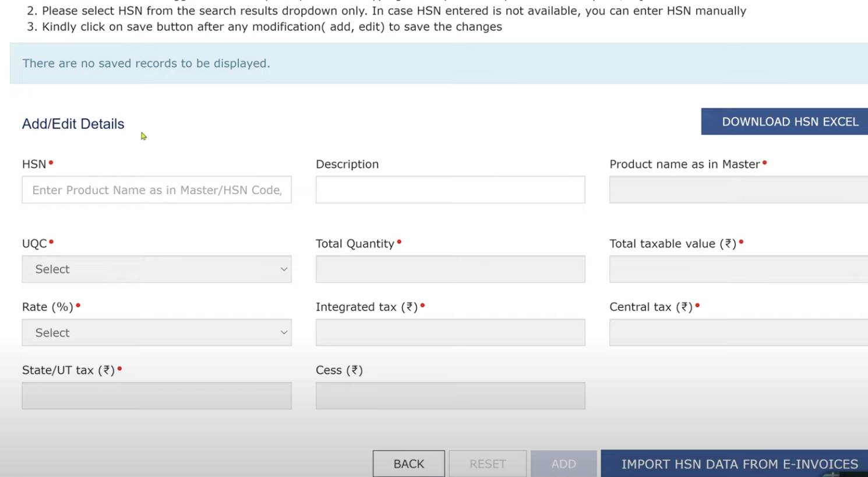Select the State/UT tax field
Image resolution: width=868 pixels, height=477 pixels.
157,396
